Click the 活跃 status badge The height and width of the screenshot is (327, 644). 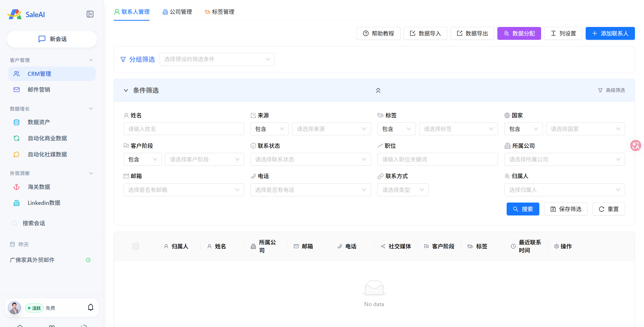point(34,308)
